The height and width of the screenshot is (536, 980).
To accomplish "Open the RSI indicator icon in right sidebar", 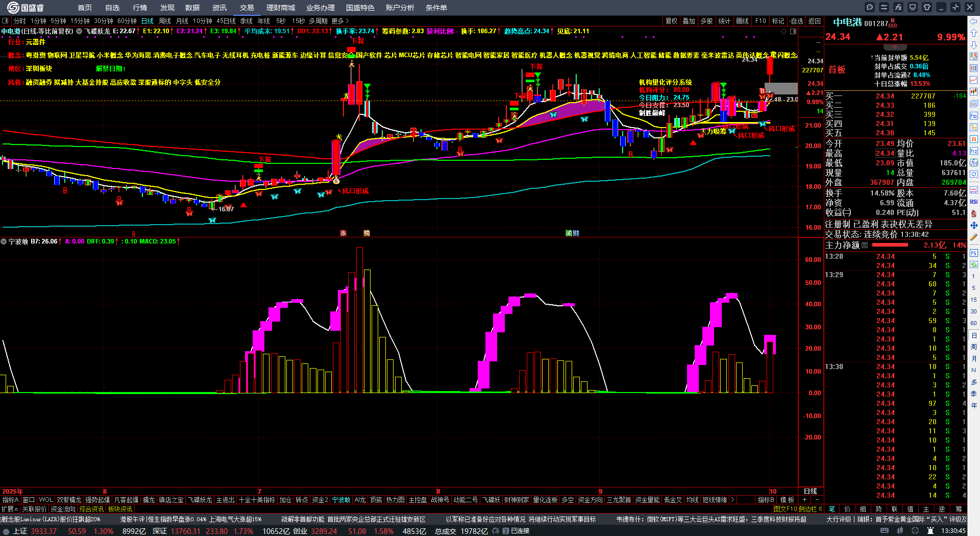I will pyautogui.click(x=974, y=202).
